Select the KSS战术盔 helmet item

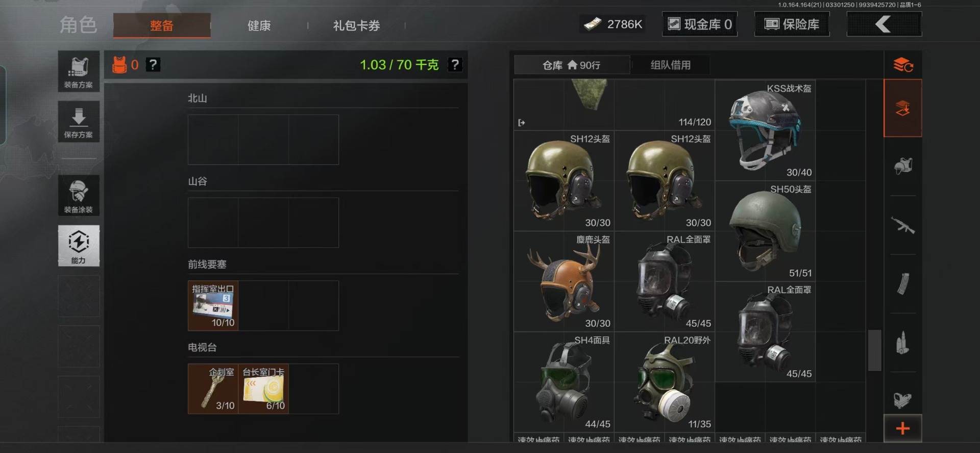765,130
